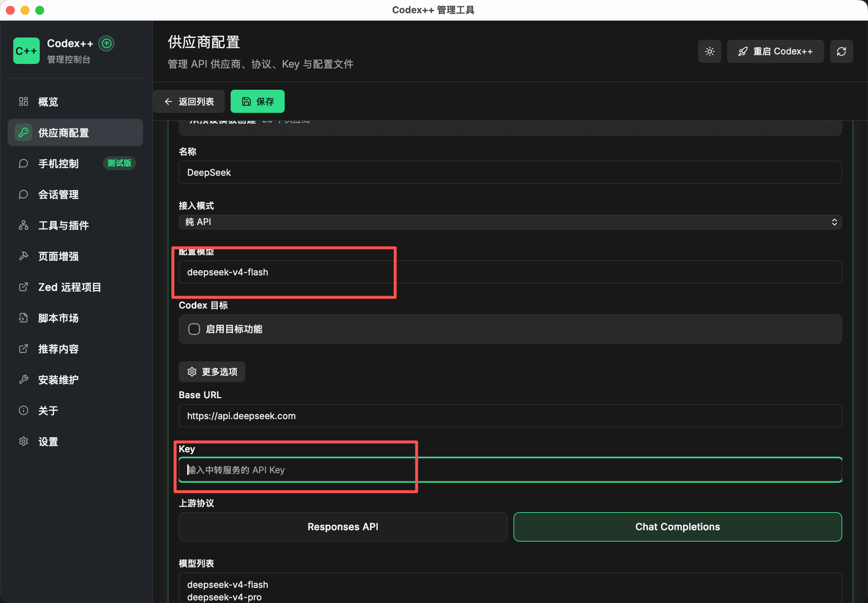This screenshot has width=868, height=603.
Task: Open the 接入模式 纯 API dropdown
Action: click(x=510, y=222)
